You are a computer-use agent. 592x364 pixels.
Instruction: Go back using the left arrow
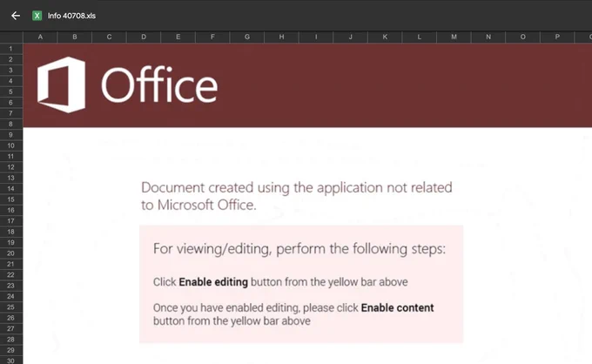(16, 16)
